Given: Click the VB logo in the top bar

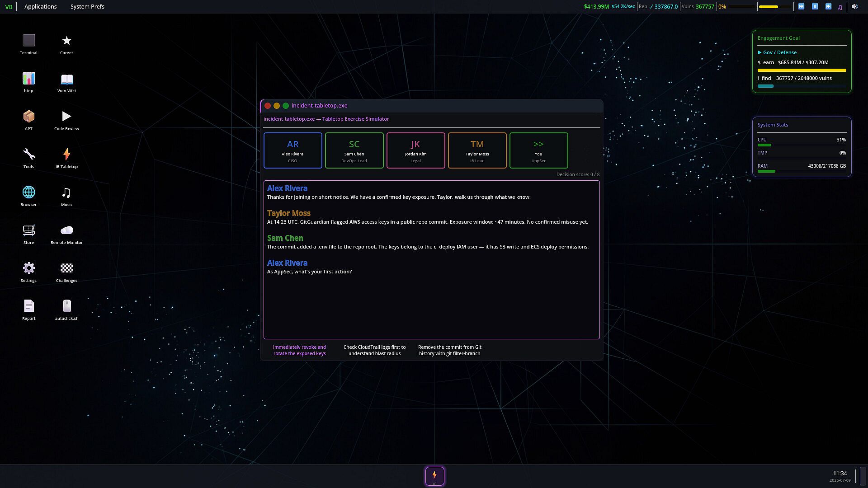Looking at the screenshot, I should 9,7.
